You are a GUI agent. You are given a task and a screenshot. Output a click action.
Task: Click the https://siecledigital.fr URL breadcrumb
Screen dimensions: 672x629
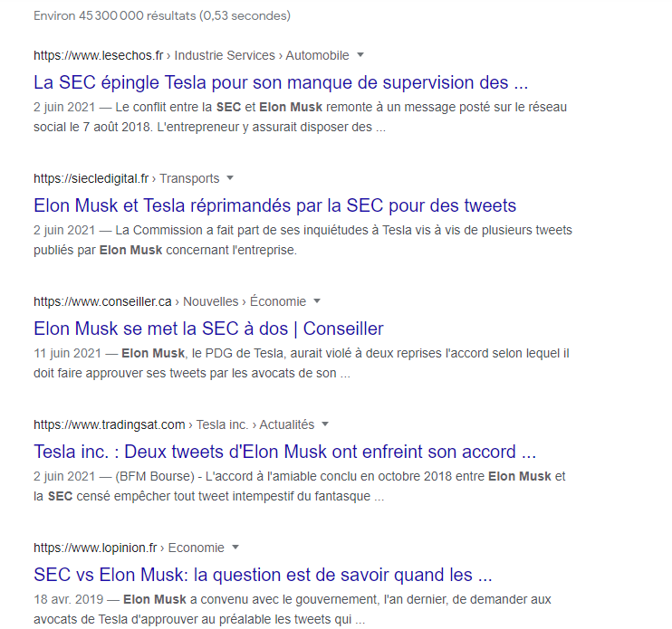point(91,178)
